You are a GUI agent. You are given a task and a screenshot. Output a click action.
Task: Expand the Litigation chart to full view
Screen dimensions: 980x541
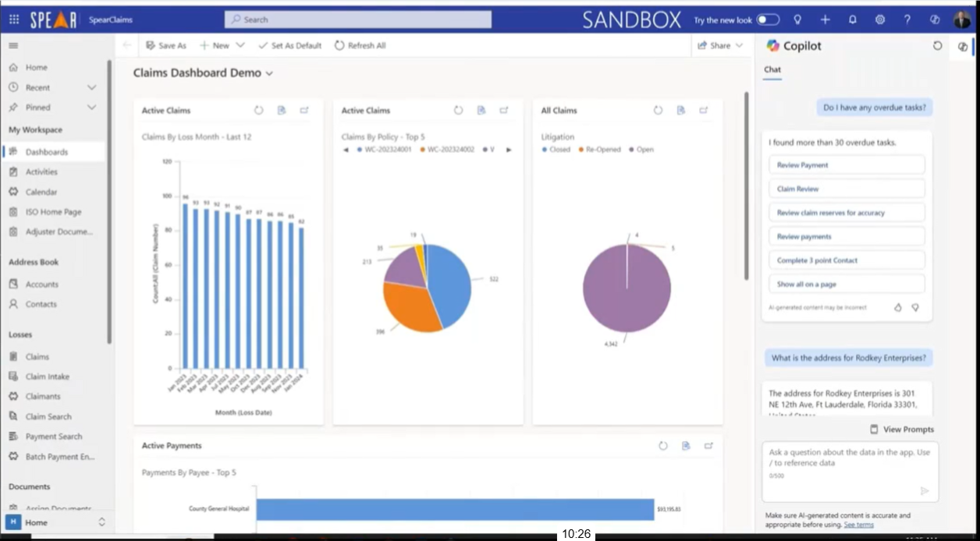click(704, 111)
